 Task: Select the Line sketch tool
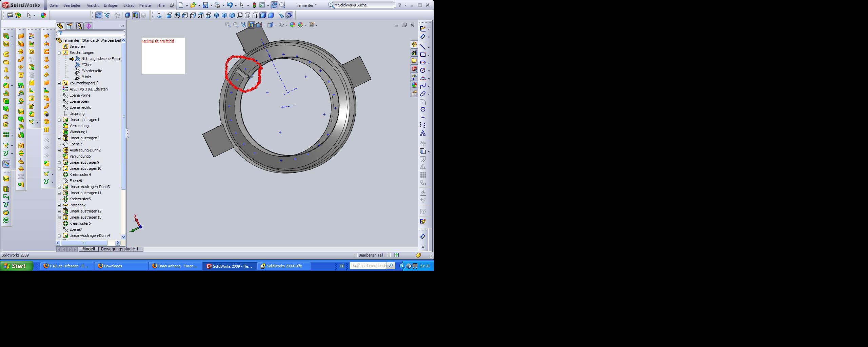(423, 47)
